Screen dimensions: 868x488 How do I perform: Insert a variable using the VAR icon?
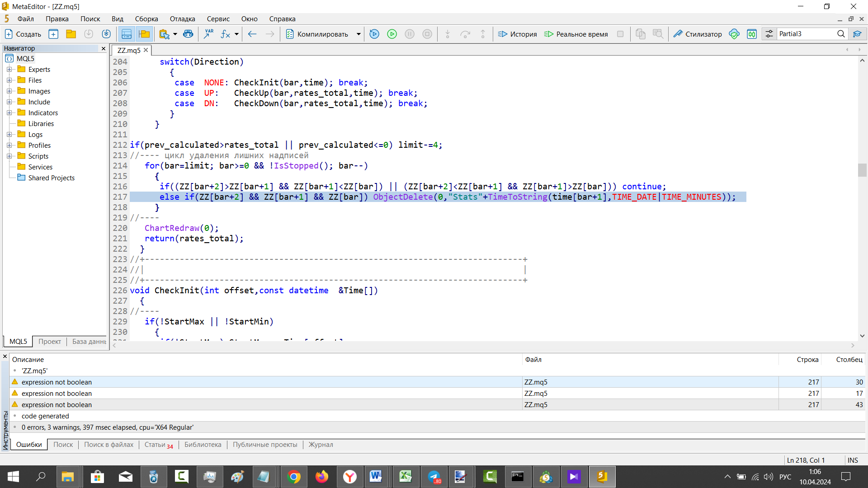pos(208,34)
